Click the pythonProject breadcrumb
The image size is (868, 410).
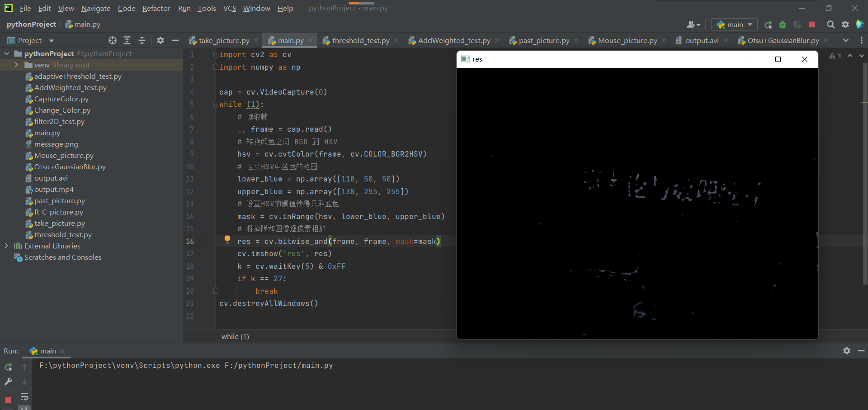pyautogui.click(x=31, y=24)
